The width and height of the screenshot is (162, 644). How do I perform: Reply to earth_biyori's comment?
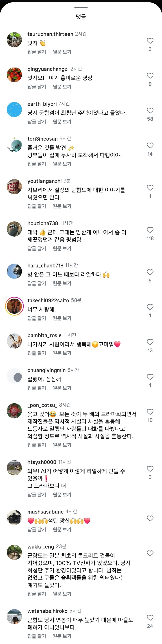pos(37,122)
